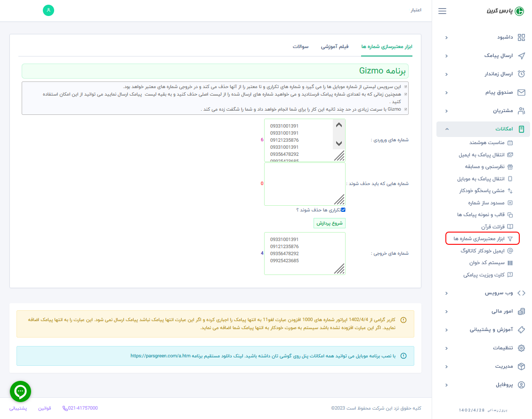Expand the ارسال زماندار chevron

[x=446, y=74]
